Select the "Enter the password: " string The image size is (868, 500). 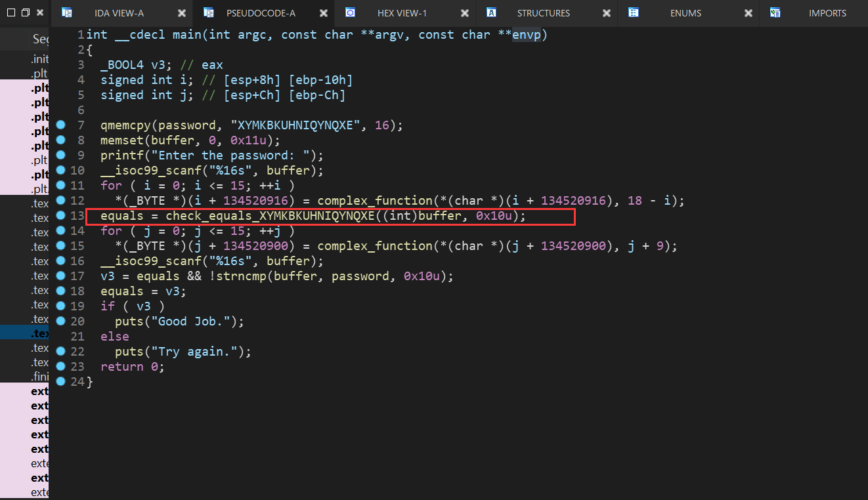(x=230, y=156)
